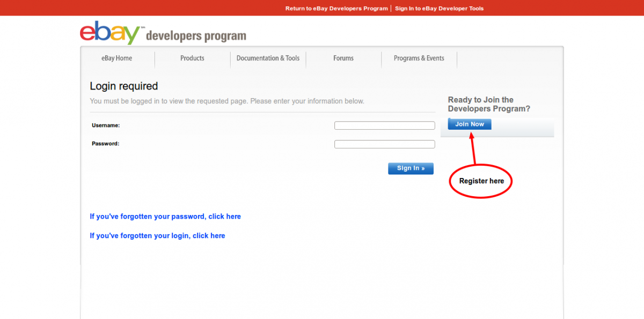Click the Sign In button
The height and width of the screenshot is (319, 644).
(x=411, y=168)
